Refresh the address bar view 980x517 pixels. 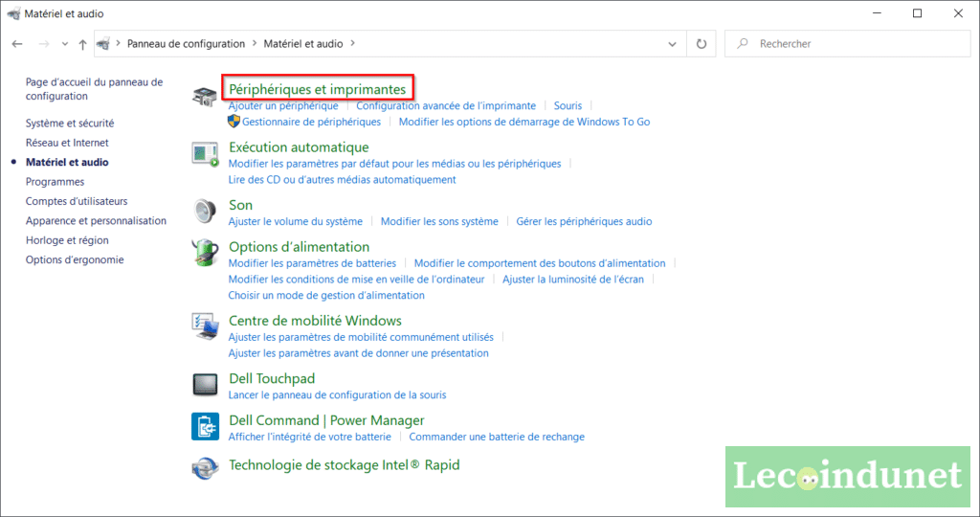[702, 44]
